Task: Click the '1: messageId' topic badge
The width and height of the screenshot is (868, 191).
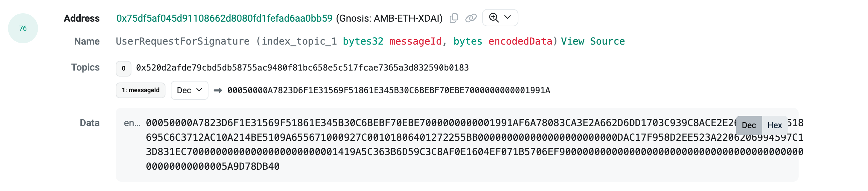Action: 140,91
